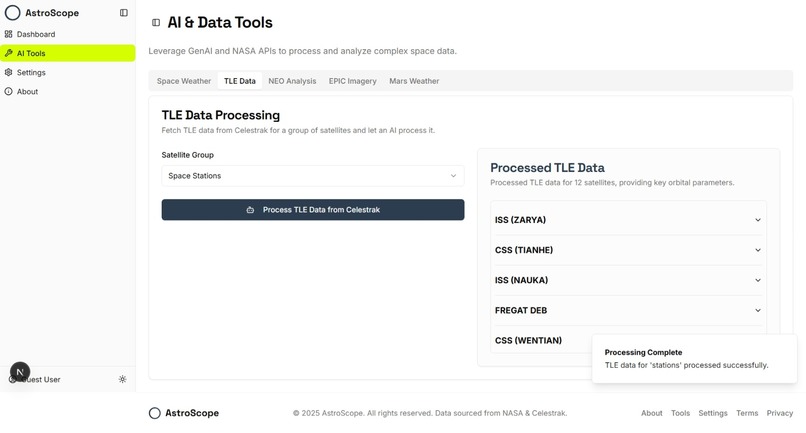Expand the CSS (TIANHE) entry
Viewport: 806px width, 433px height.
(628, 250)
